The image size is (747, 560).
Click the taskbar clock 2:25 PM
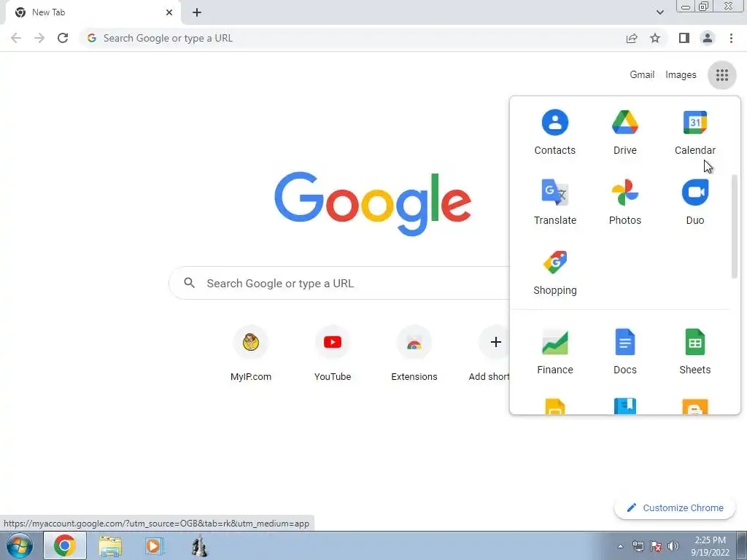(x=710, y=545)
